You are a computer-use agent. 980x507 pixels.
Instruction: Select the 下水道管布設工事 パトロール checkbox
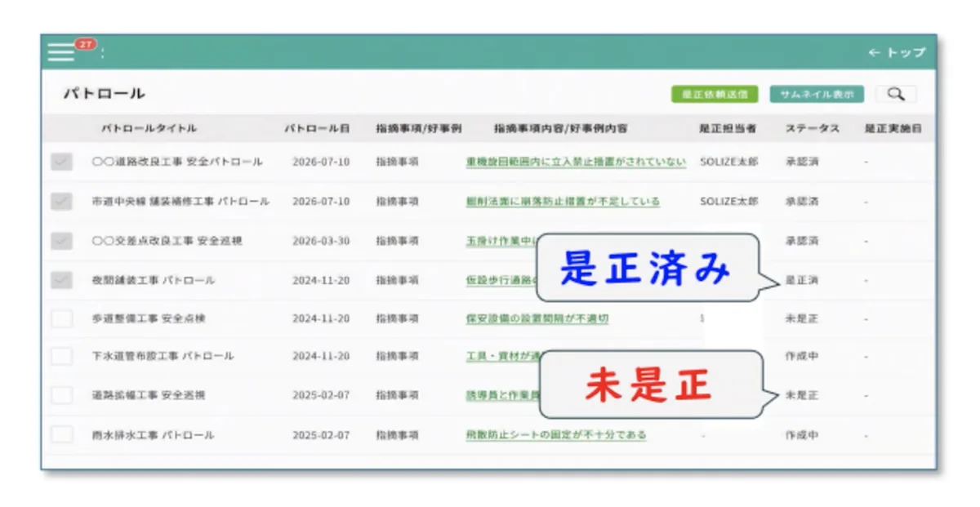(61, 356)
